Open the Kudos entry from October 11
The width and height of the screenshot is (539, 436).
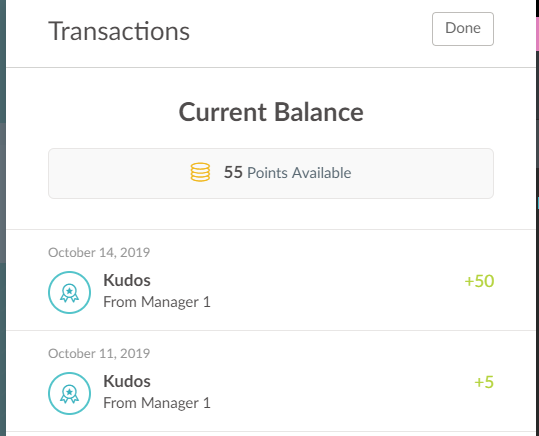(271, 381)
